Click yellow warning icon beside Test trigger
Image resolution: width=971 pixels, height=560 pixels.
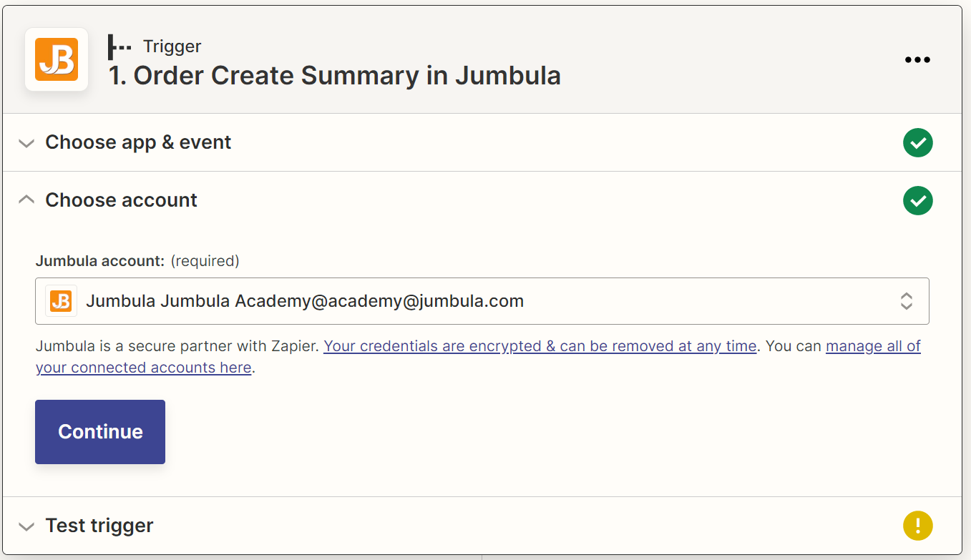click(x=917, y=526)
